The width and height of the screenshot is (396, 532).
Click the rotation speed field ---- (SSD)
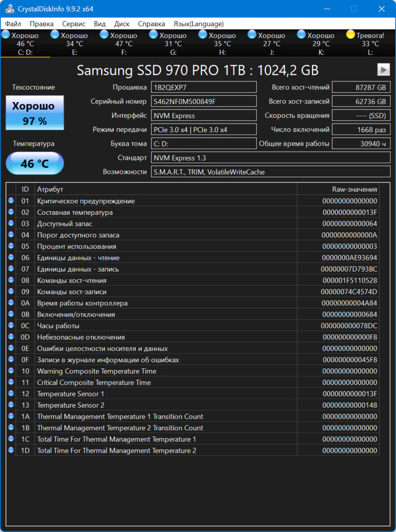pos(361,115)
